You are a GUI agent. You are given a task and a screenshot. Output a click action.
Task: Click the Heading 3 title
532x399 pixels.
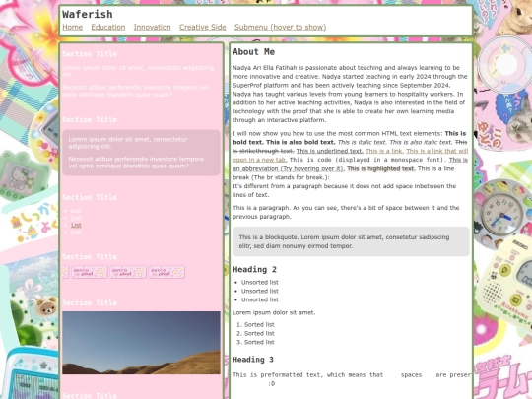coord(253,360)
